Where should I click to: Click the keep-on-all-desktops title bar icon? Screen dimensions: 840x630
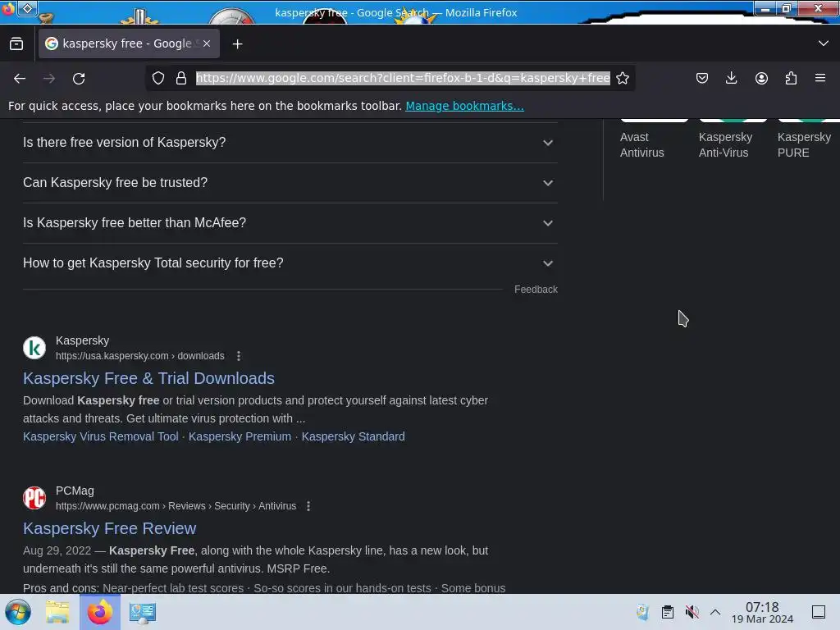27,8
